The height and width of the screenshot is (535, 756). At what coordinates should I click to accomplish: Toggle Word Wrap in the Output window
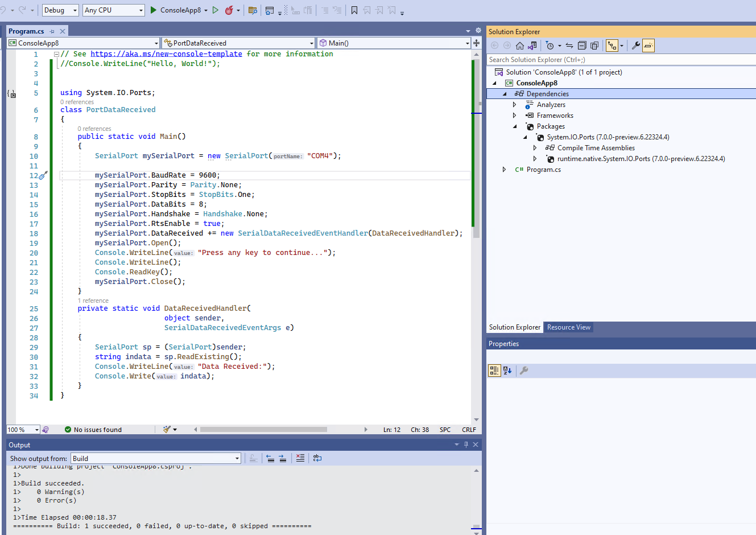pos(317,458)
